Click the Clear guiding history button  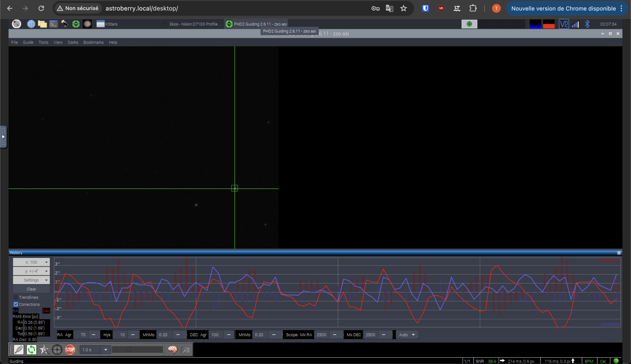31,289
